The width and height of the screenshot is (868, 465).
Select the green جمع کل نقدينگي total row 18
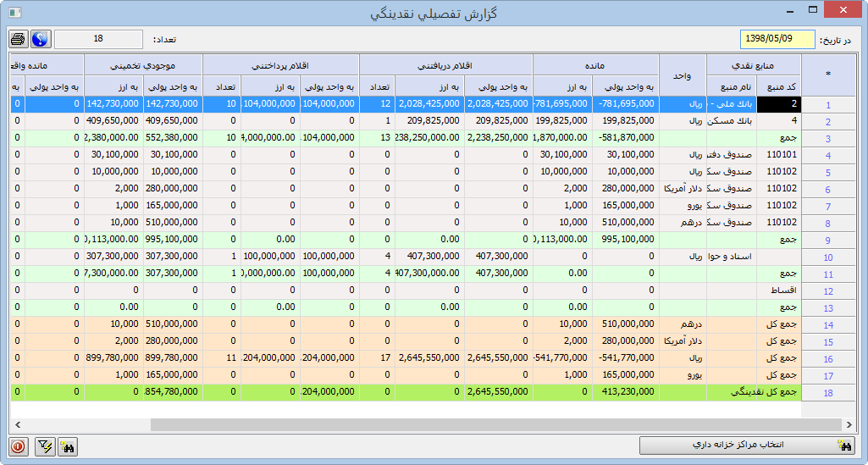click(x=827, y=393)
